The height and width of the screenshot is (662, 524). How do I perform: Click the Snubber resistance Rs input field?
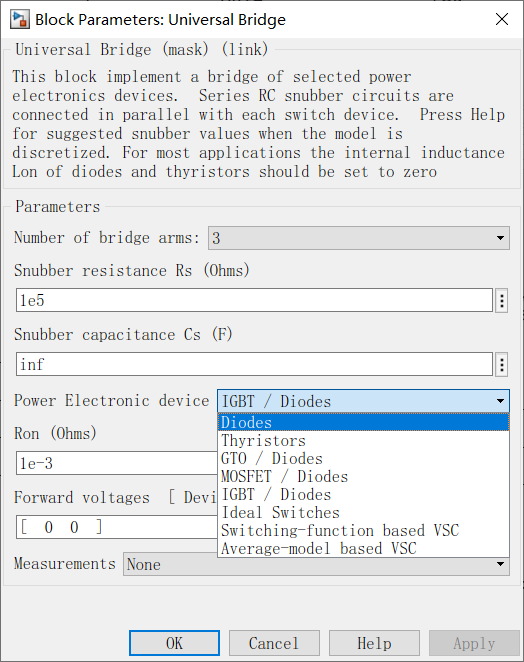pos(254,300)
